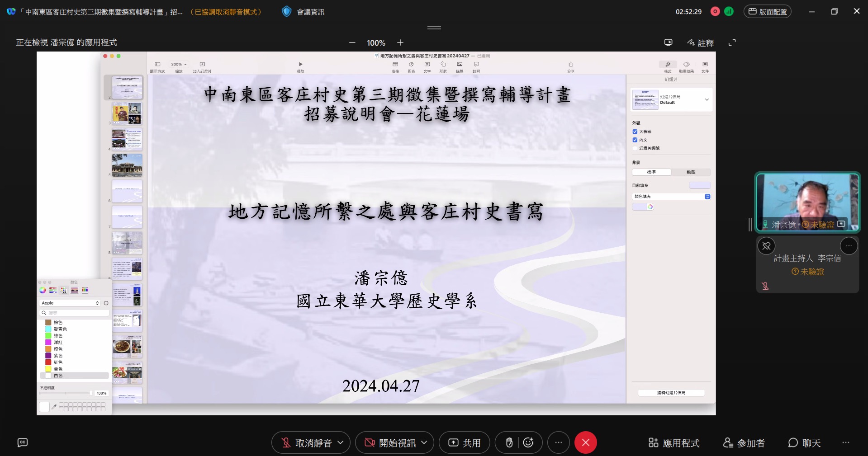The width and height of the screenshot is (868, 456).
Task: Insert 媒體 media in Keynote toolbar
Action: pos(460,67)
